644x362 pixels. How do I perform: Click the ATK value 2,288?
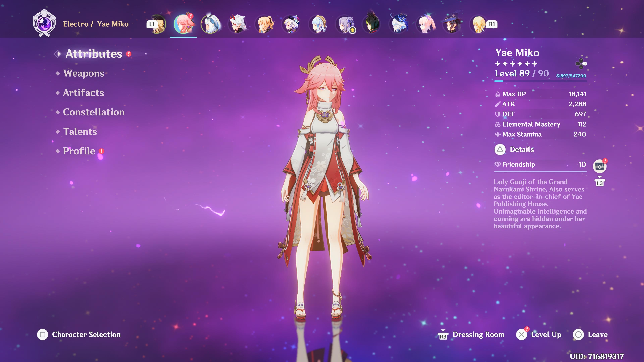[577, 104]
